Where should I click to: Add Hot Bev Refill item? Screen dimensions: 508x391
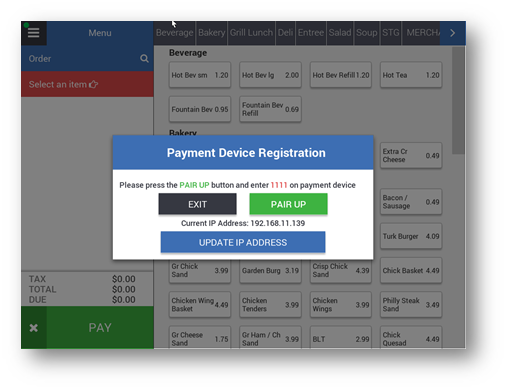(x=341, y=75)
